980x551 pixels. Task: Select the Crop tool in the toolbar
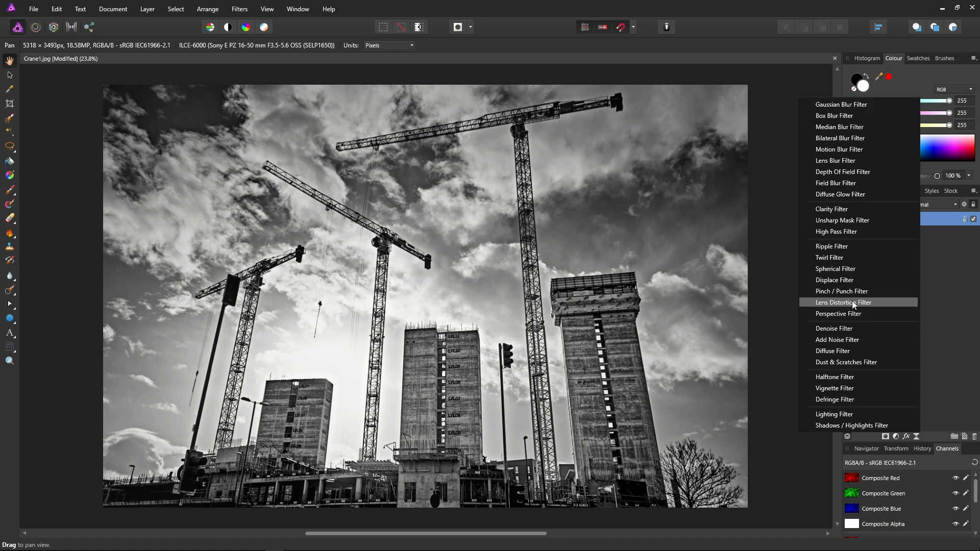click(10, 104)
